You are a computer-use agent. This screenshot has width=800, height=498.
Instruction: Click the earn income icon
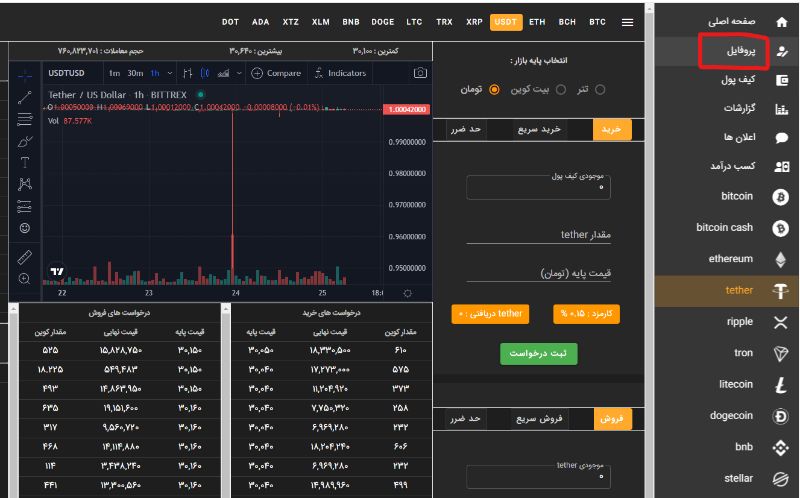point(782,166)
